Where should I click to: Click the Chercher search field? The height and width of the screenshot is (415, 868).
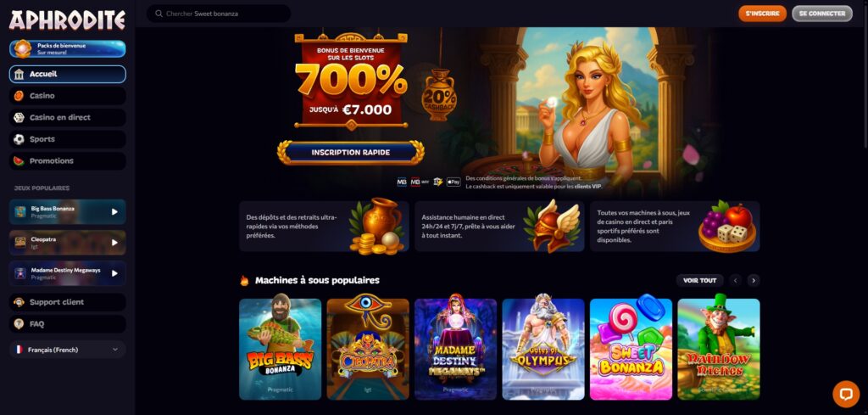pyautogui.click(x=219, y=14)
